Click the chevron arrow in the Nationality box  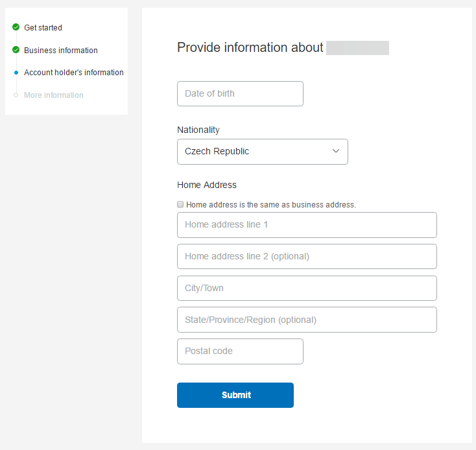[336, 151]
